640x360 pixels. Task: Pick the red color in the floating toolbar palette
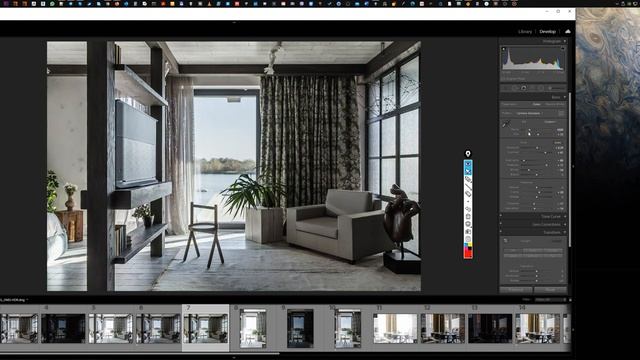[468, 254]
